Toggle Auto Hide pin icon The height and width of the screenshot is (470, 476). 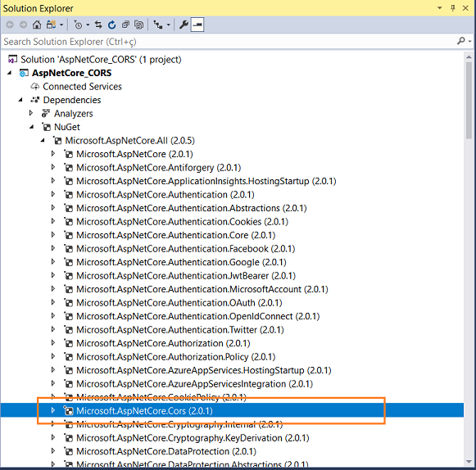click(x=452, y=8)
